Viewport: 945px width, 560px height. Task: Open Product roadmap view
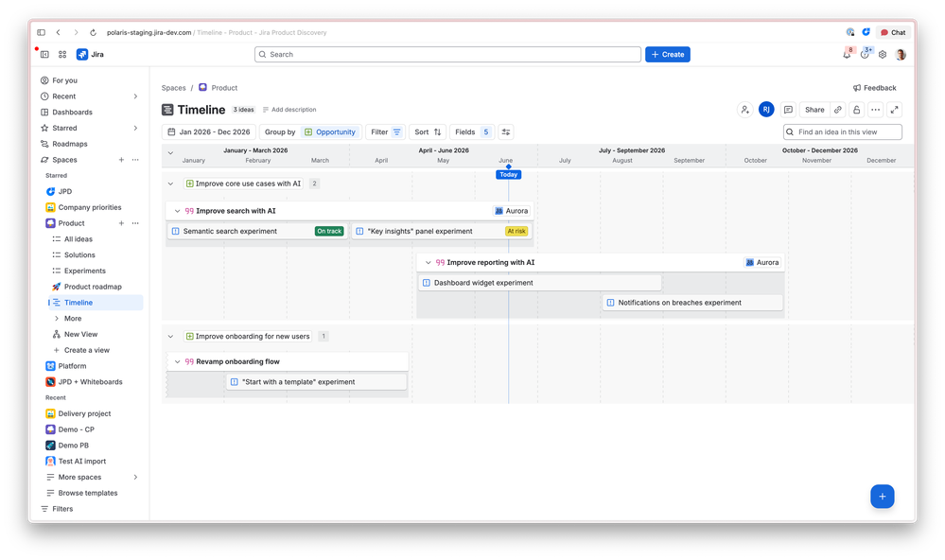(x=96, y=287)
